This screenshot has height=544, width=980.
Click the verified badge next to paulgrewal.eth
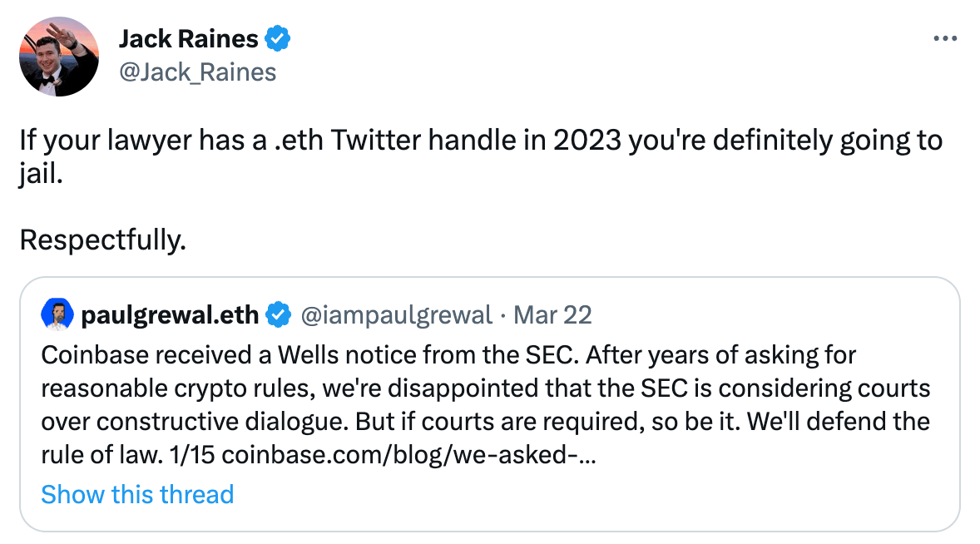278,315
